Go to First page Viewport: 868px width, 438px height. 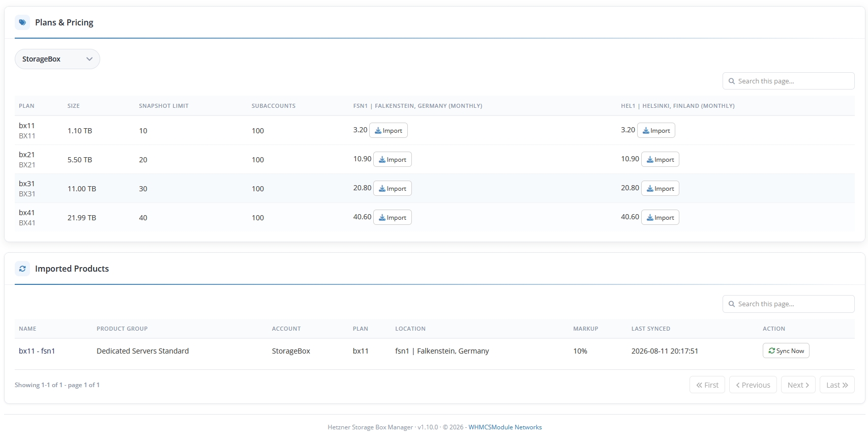[707, 385]
